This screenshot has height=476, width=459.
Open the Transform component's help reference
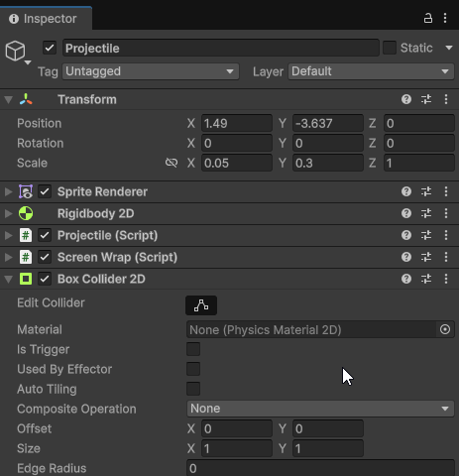pos(406,99)
